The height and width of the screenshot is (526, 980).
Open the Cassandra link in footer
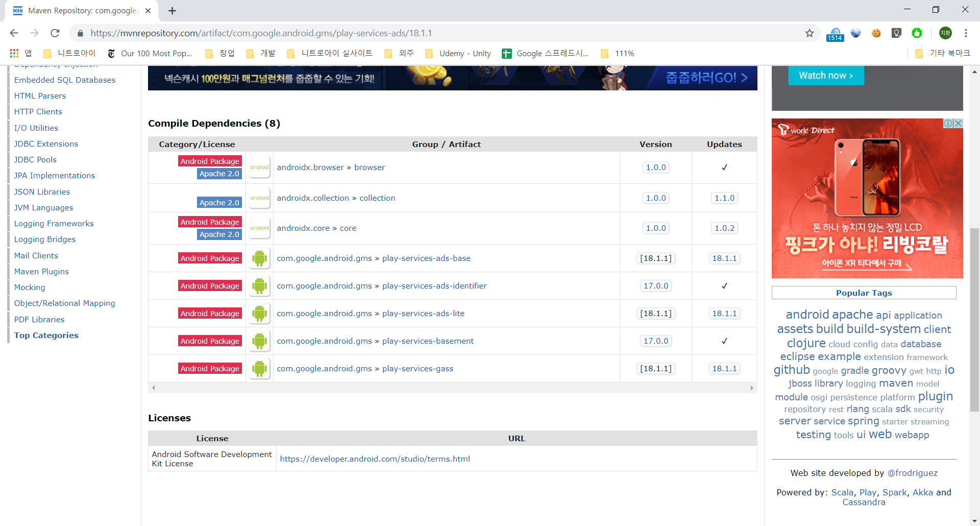864,503
